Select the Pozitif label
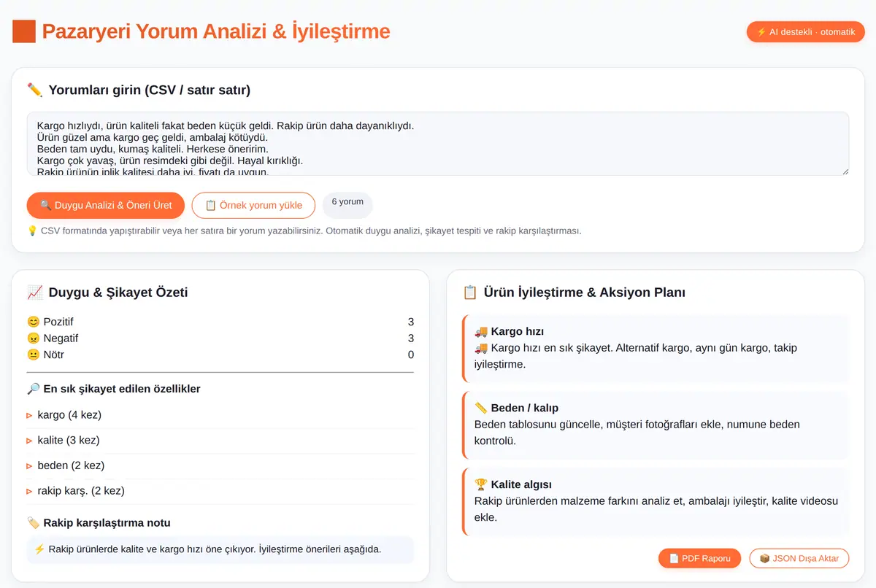Viewport: 876px width, 588px height. (58, 322)
